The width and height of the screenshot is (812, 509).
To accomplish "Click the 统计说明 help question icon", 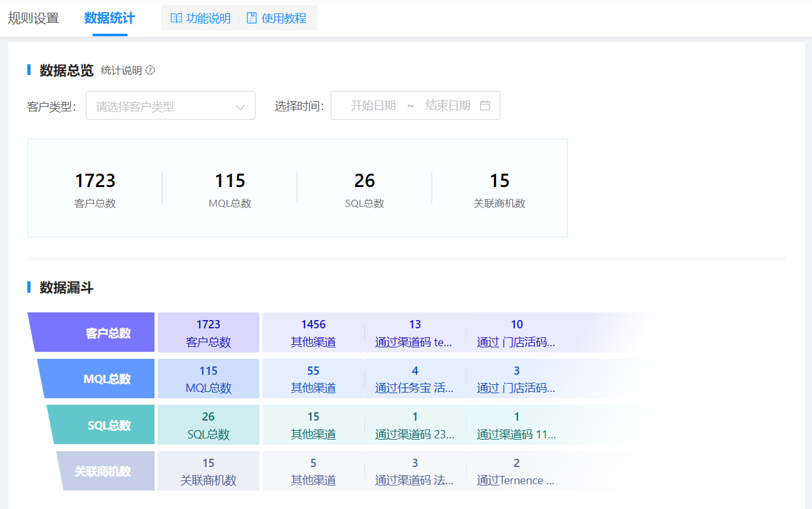I will point(150,71).
